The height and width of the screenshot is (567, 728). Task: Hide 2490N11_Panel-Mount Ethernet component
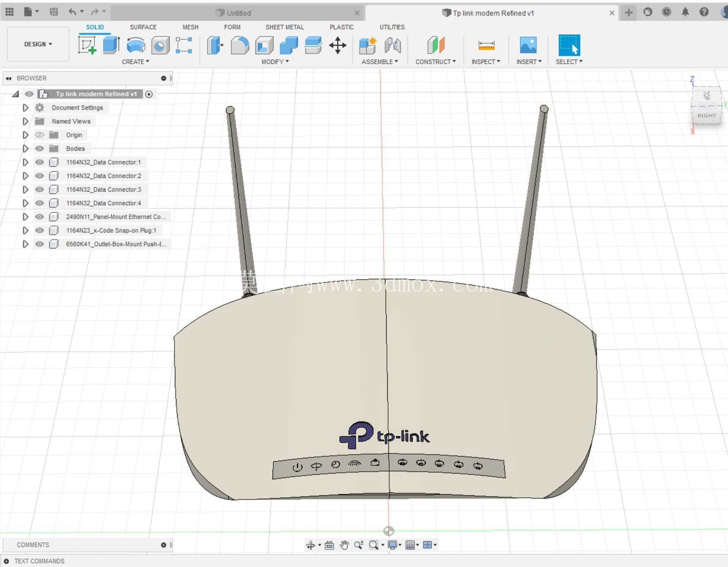[x=39, y=217]
